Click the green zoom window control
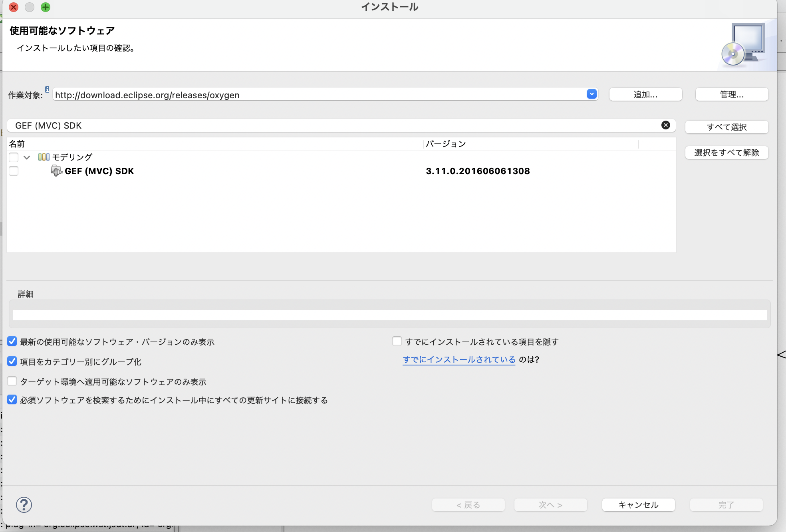The height and width of the screenshot is (532, 786). click(x=45, y=7)
